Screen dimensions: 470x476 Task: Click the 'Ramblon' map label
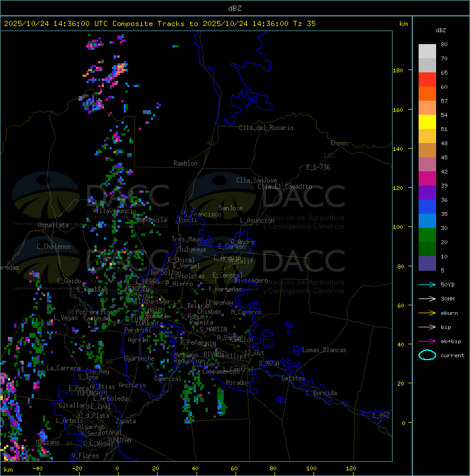point(185,163)
